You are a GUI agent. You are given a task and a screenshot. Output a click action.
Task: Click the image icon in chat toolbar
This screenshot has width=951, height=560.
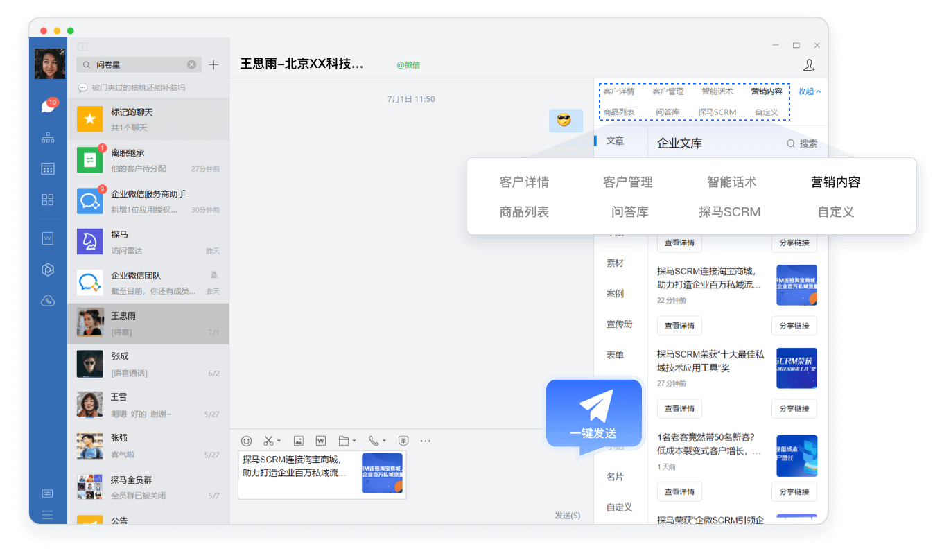[298, 441]
